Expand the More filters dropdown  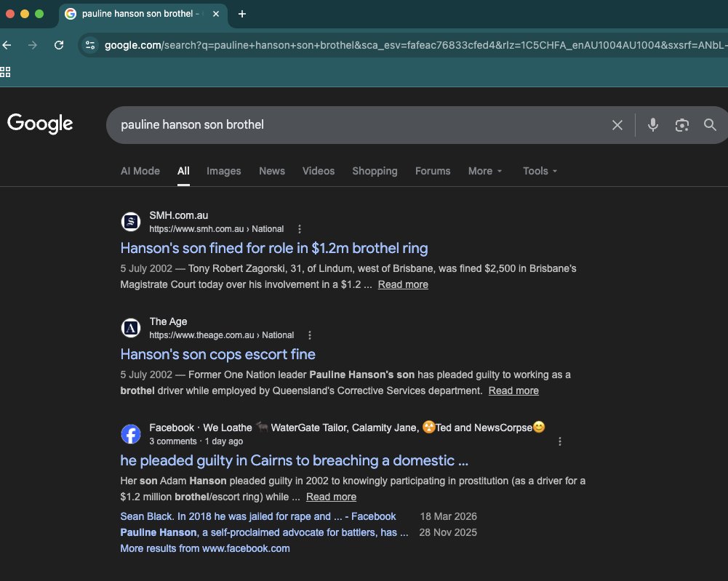click(485, 171)
